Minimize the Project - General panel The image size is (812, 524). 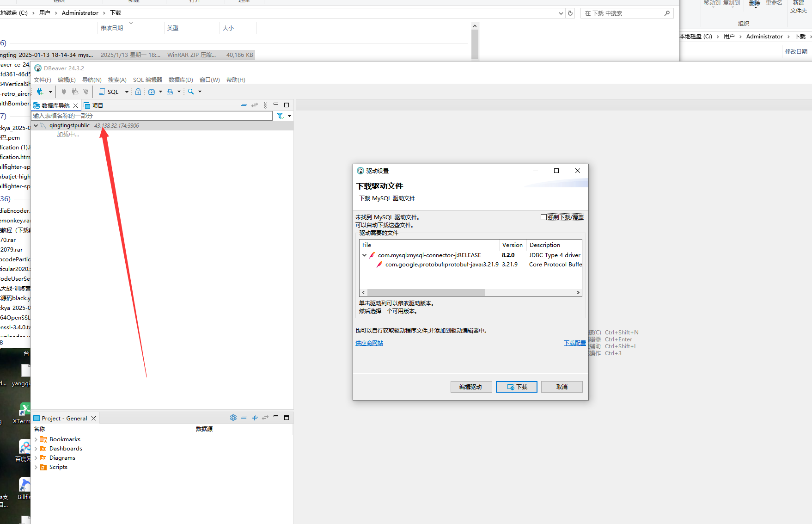click(276, 417)
